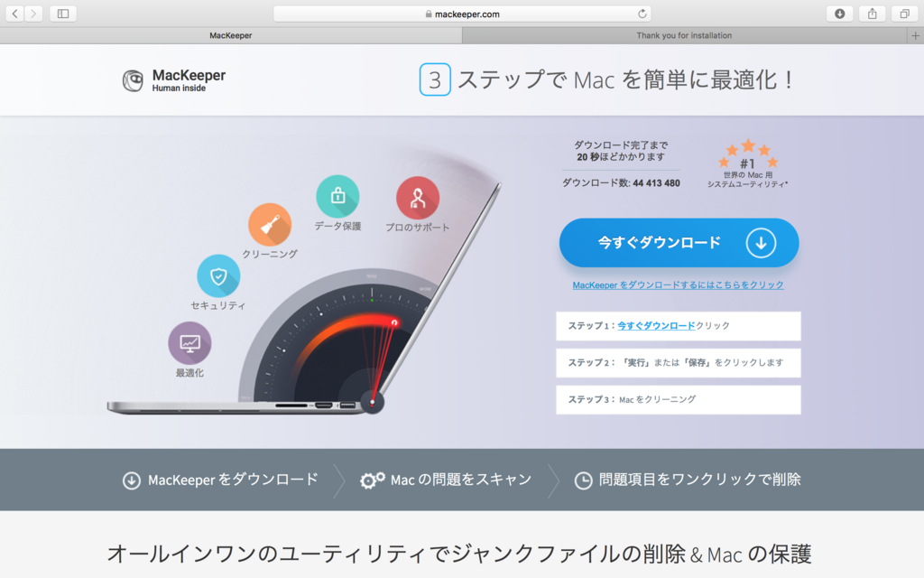
Task: Show all tabs using the tab overview icon
Action: tap(904, 14)
